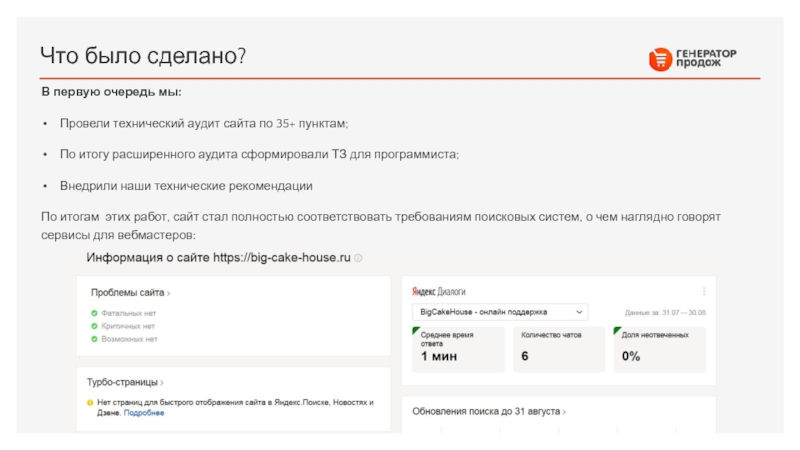Select the Количество чатов card
Screen dimensions: 800x450
(558, 345)
